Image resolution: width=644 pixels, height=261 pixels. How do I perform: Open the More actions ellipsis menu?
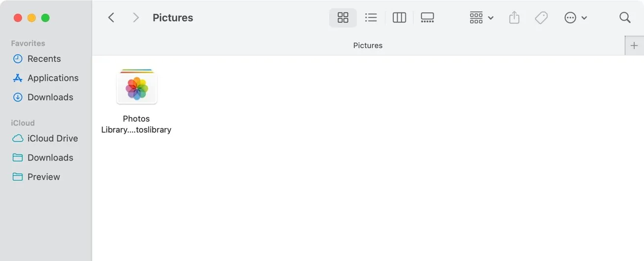[x=575, y=18]
